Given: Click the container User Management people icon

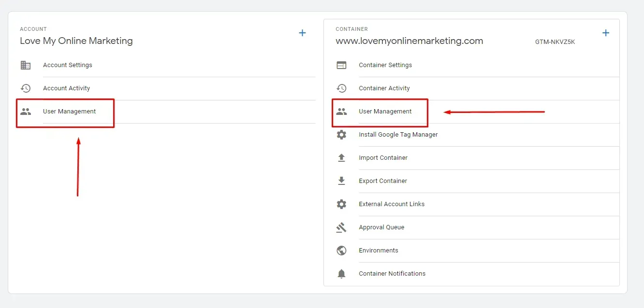Looking at the screenshot, I should tap(341, 112).
